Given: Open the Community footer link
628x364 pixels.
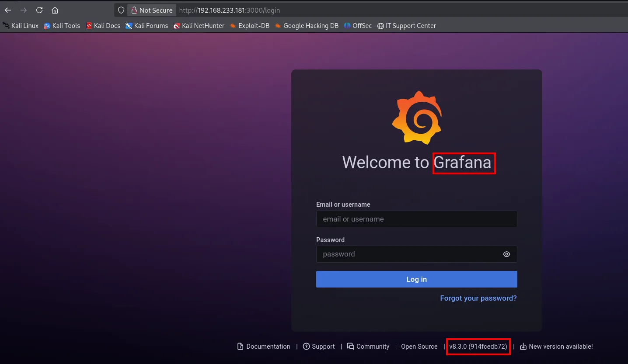Looking at the screenshot, I should click(x=368, y=347).
